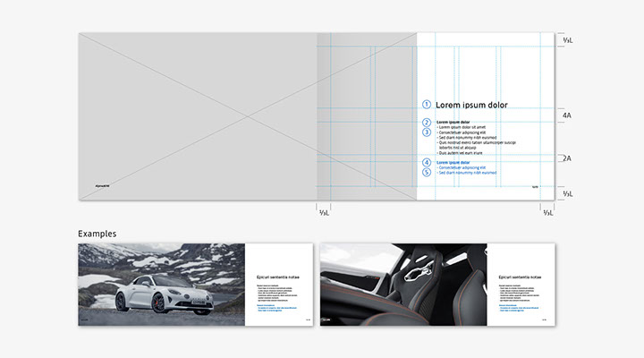Click the blue "Sed diam nonummy" line
The width and height of the screenshot is (644, 358).
[465, 172]
